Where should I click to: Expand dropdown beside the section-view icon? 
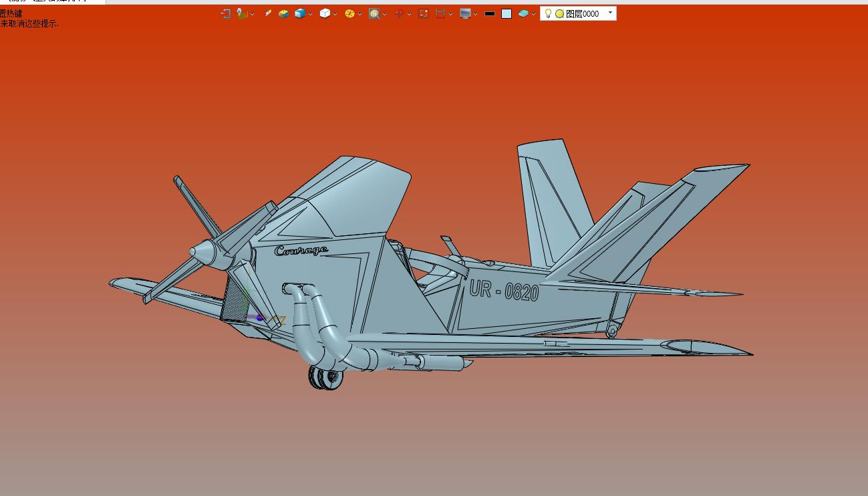tap(450, 14)
